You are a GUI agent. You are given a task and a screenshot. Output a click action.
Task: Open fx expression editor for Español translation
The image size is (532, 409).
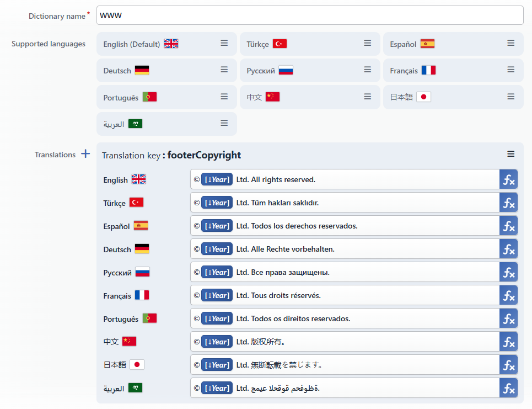(x=509, y=226)
